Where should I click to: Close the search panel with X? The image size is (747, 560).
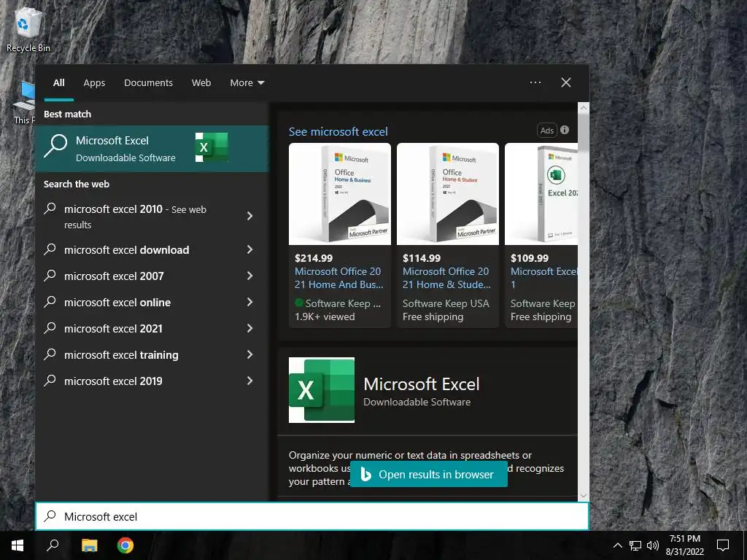(566, 82)
